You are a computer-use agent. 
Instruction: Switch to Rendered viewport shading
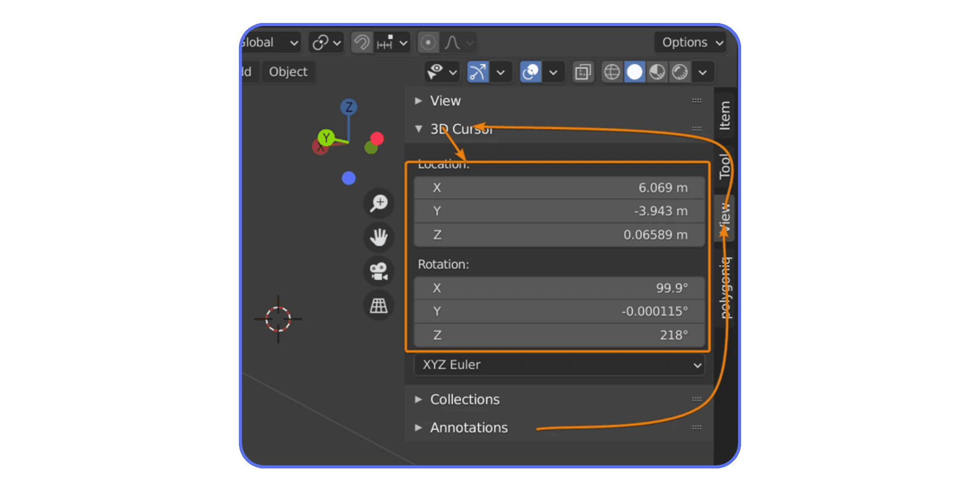(x=679, y=72)
